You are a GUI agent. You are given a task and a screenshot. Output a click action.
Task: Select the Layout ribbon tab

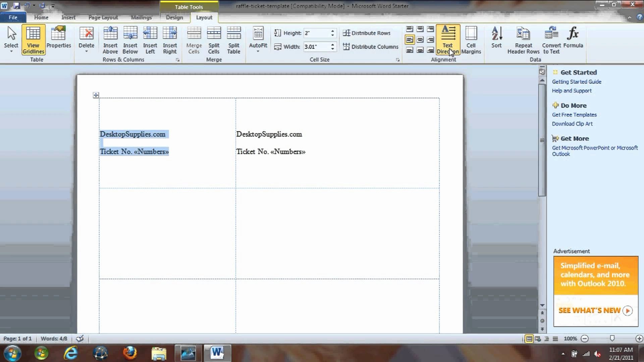point(204,17)
